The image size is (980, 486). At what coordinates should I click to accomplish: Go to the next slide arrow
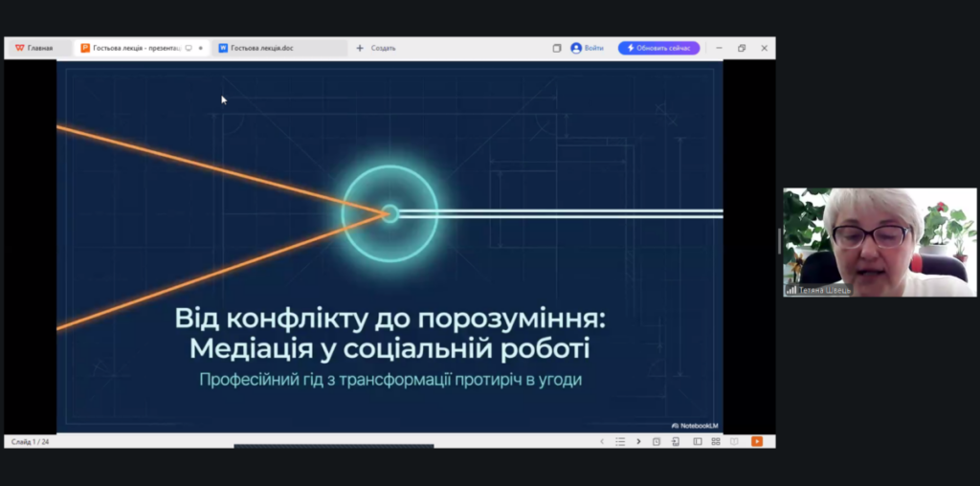639,441
